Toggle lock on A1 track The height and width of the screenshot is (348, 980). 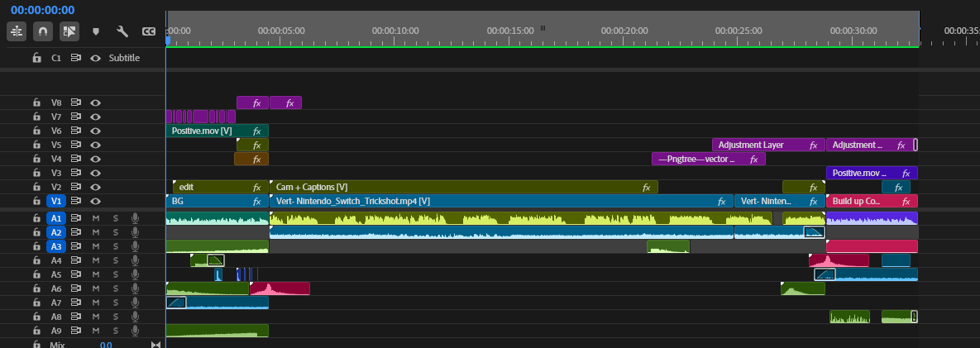(37, 218)
